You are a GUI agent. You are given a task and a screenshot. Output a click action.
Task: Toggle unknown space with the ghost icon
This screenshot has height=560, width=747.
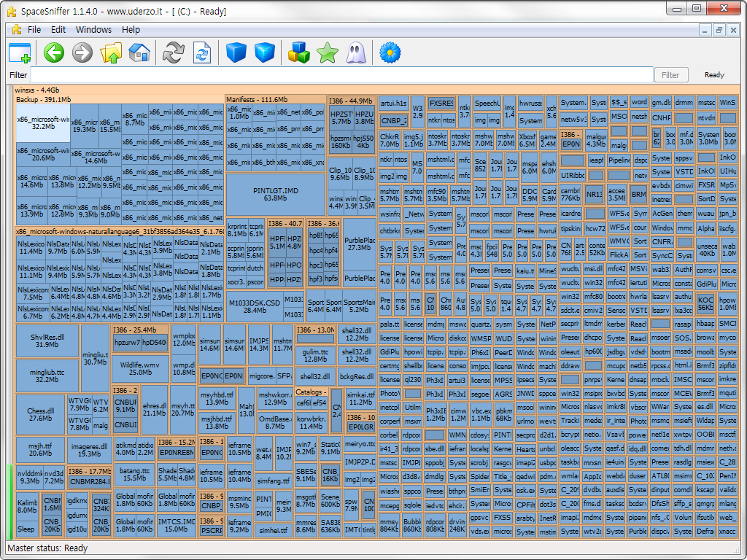coord(355,52)
